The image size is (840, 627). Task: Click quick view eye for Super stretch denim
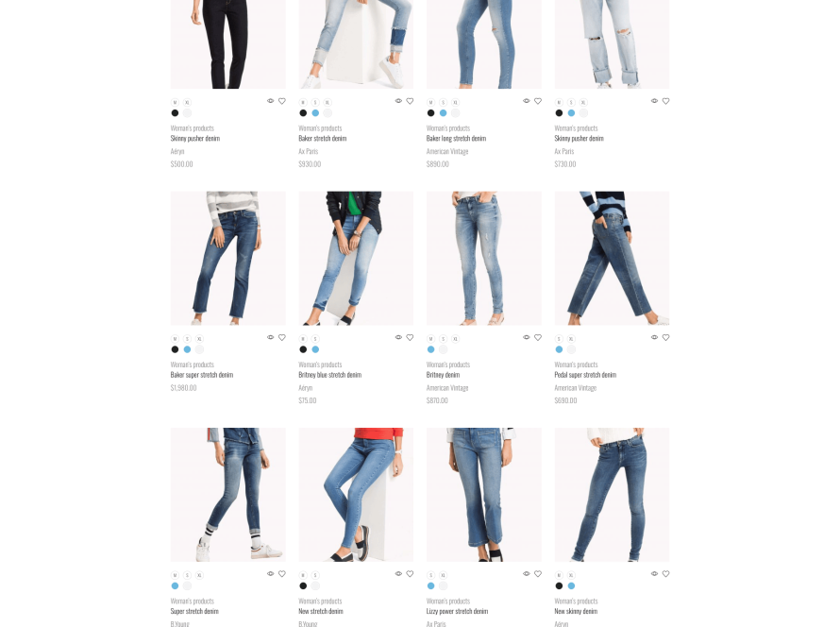click(x=271, y=573)
